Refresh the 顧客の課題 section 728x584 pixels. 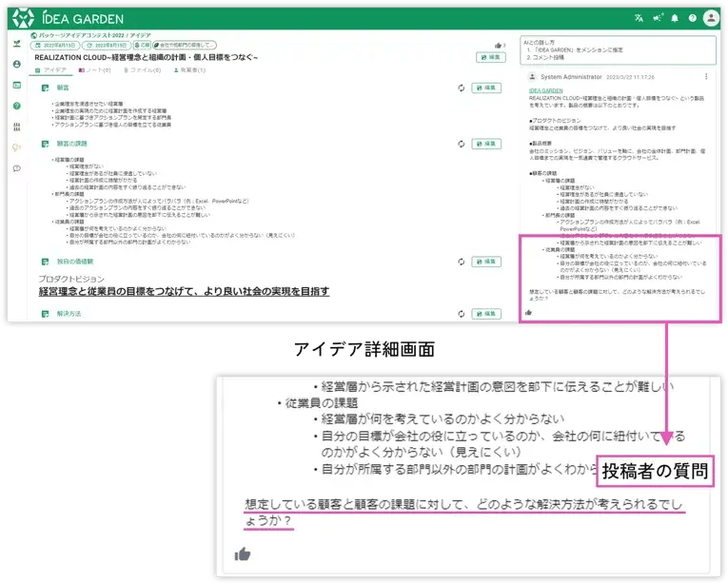pos(461,144)
